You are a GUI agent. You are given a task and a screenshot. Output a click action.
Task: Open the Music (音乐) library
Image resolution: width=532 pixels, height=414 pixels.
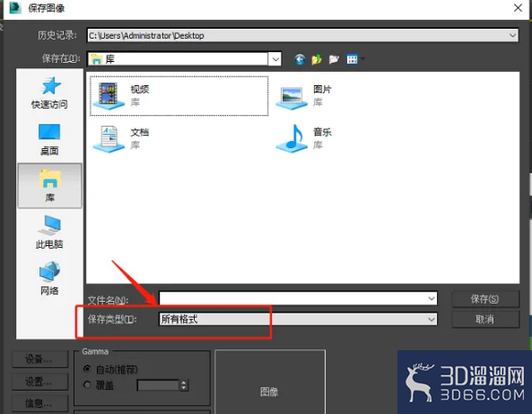[x=304, y=138]
